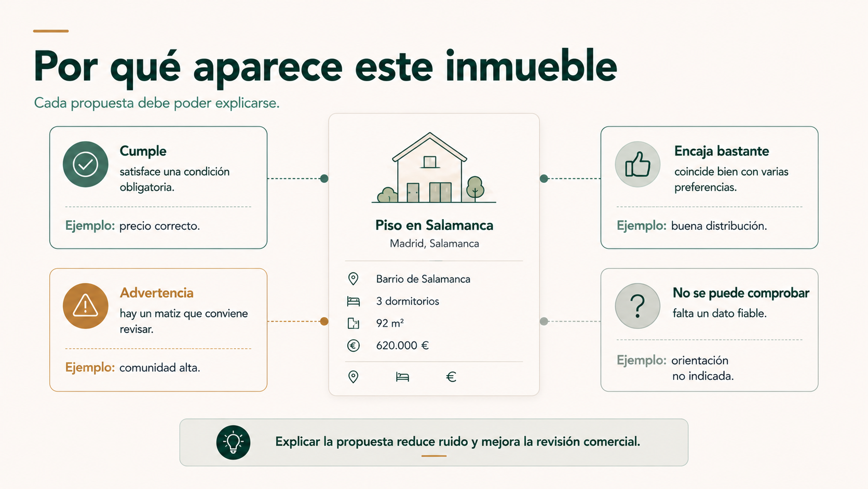Viewport: 868px width, 489px height.
Task: Click the green connector dot by Encaja bastante
Action: coord(544,179)
